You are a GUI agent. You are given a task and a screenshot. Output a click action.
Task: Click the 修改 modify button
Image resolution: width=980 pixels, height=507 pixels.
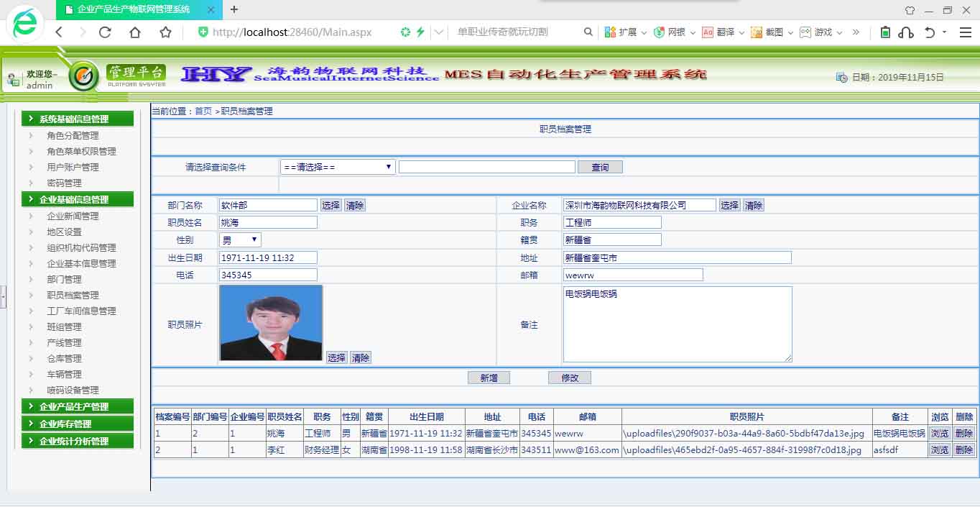[x=569, y=378]
